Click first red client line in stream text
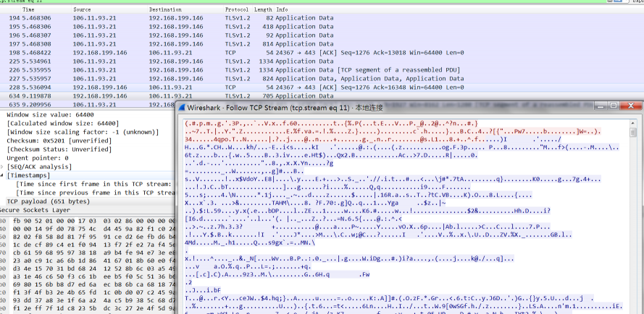Screen dimensions: 644x314 pos(332,123)
